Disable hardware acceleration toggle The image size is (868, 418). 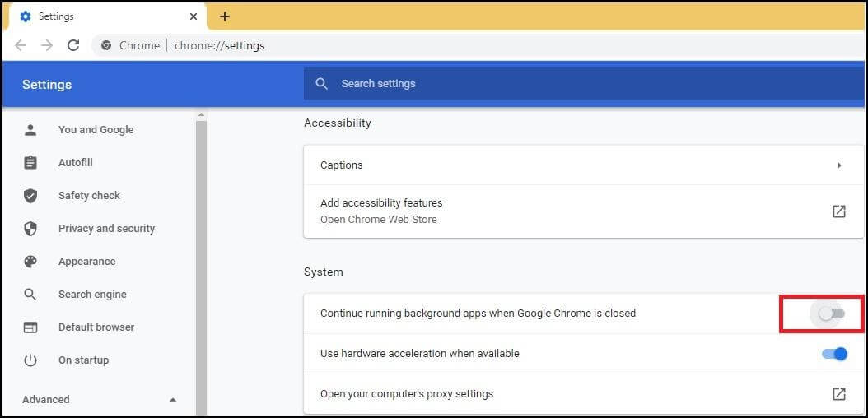(835, 354)
